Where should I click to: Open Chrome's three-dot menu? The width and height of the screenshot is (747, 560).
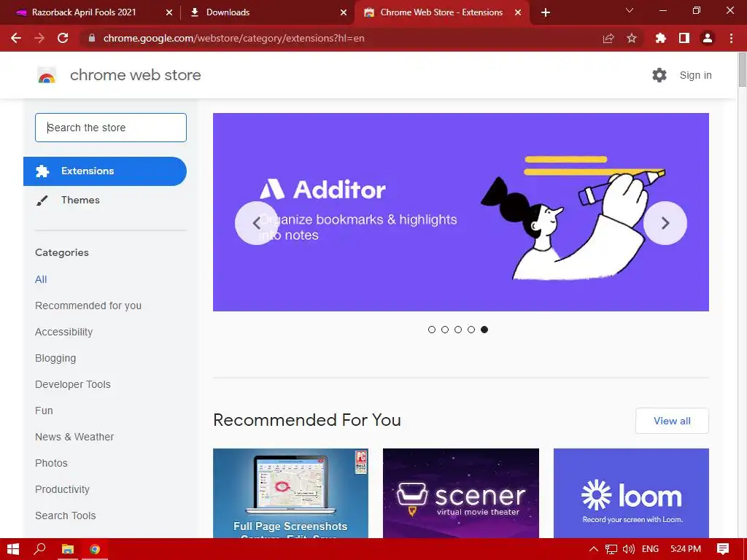(731, 38)
